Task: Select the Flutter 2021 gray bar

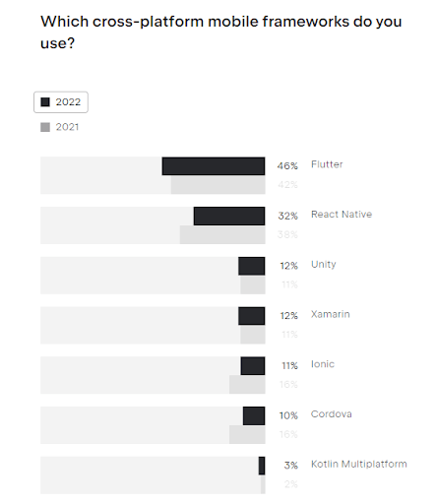Action: click(x=218, y=184)
